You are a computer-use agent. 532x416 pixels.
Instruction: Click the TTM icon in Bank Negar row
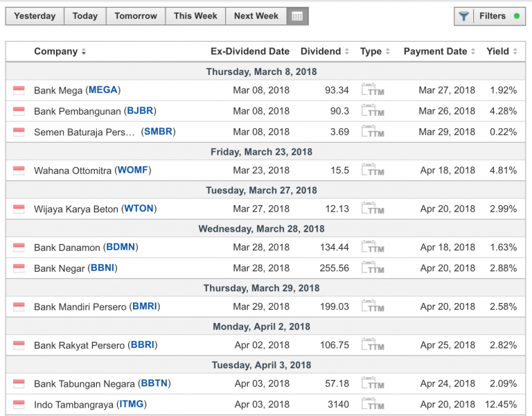pyautogui.click(x=373, y=268)
